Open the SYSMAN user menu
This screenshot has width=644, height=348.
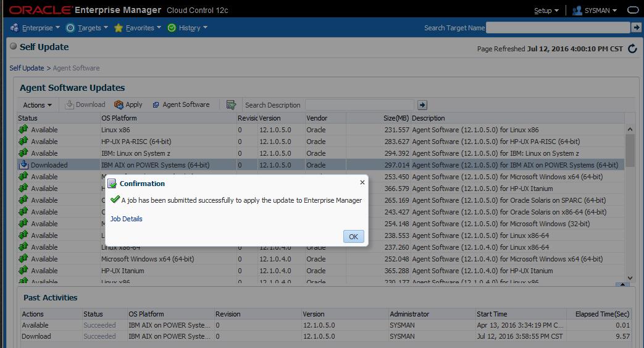(x=595, y=11)
